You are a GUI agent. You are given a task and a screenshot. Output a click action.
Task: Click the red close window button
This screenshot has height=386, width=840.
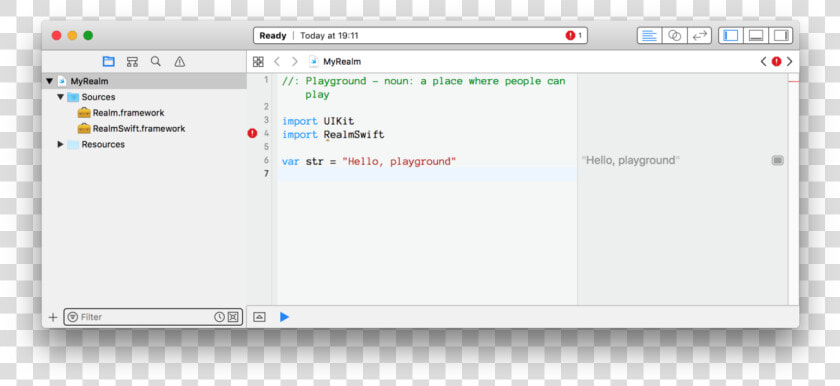(56, 35)
